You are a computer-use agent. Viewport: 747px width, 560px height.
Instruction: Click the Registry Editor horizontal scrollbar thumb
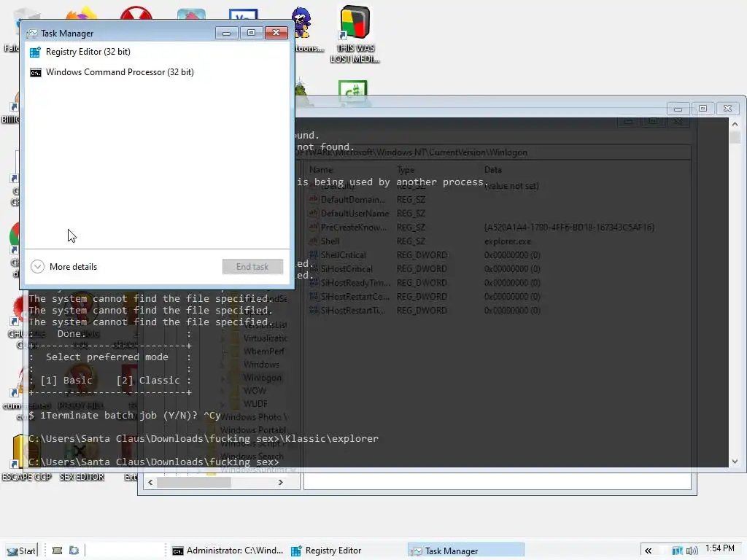tap(194, 483)
